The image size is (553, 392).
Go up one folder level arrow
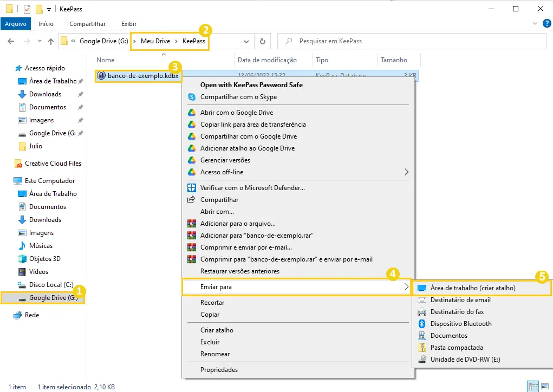[51, 41]
